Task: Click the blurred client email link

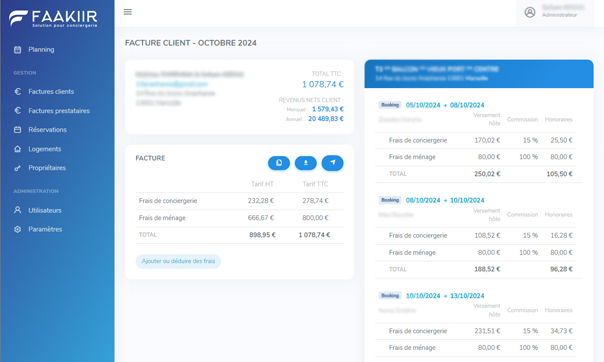Action: pos(171,84)
